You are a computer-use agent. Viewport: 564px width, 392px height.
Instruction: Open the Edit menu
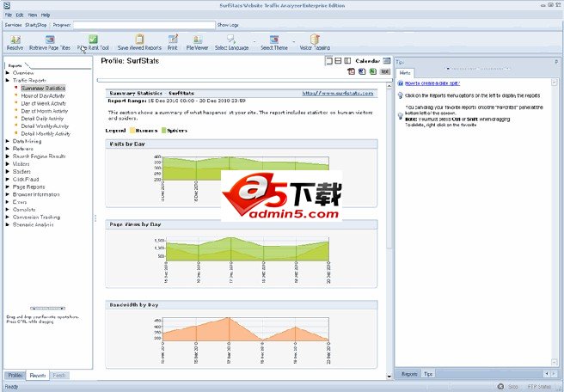20,15
